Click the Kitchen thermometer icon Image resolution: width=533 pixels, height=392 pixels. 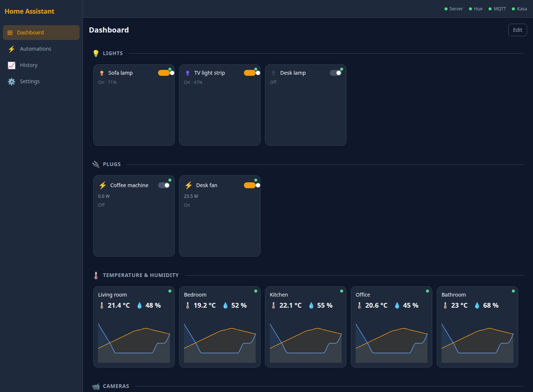click(274, 305)
